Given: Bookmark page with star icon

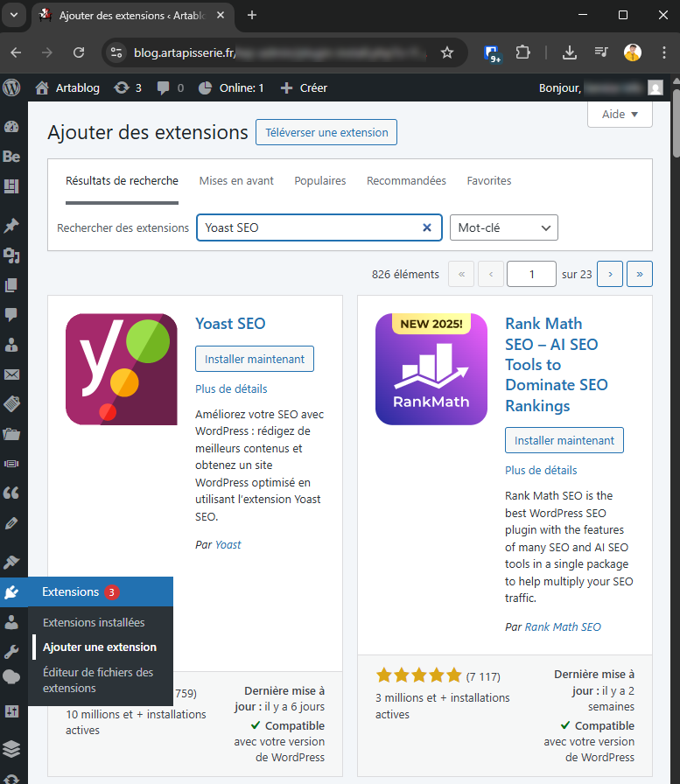Looking at the screenshot, I should 447,52.
